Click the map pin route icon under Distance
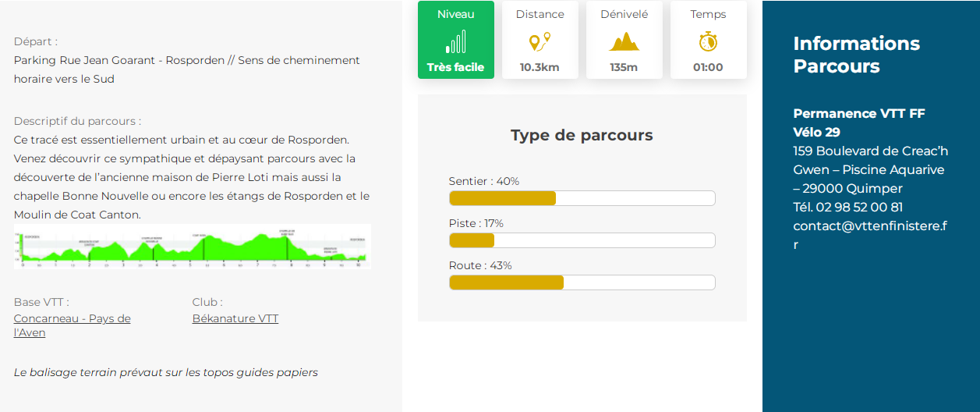 pos(540,41)
